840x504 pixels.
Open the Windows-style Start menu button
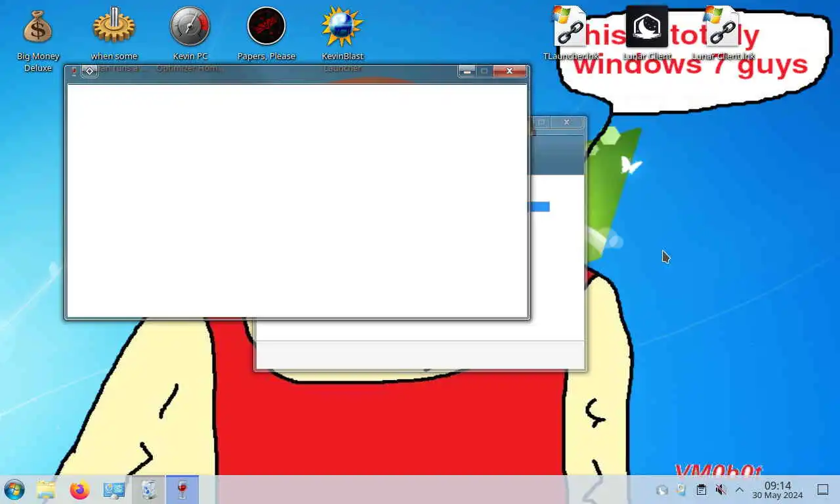14,490
